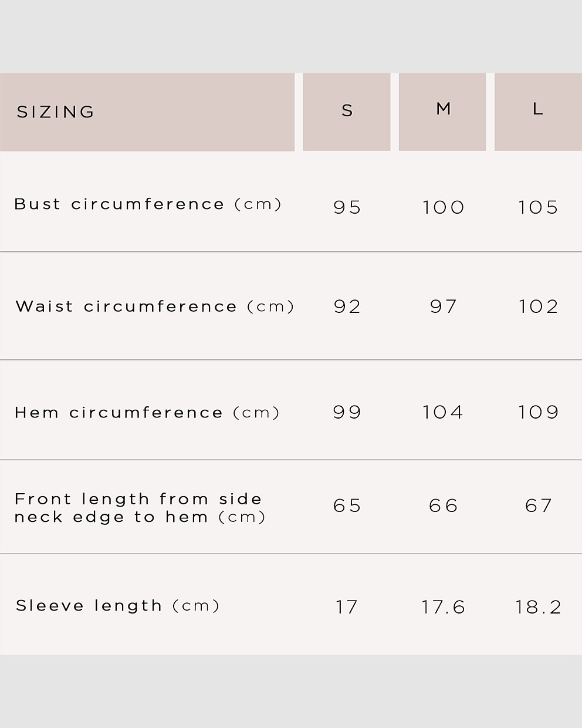The height and width of the screenshot is (728, 582).
Task: Select the S size column header
Action: pyautogui.click(x=347, y=112)
